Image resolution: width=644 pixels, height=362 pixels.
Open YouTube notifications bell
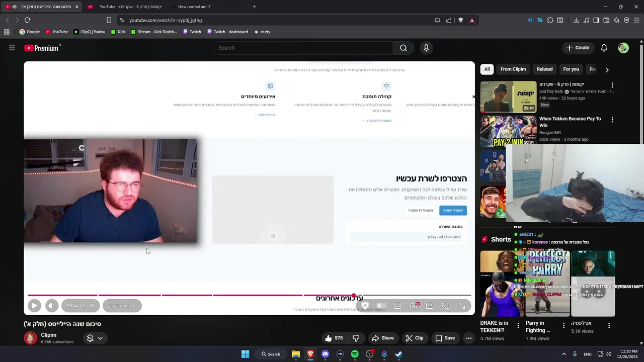[x=604, y=48]
